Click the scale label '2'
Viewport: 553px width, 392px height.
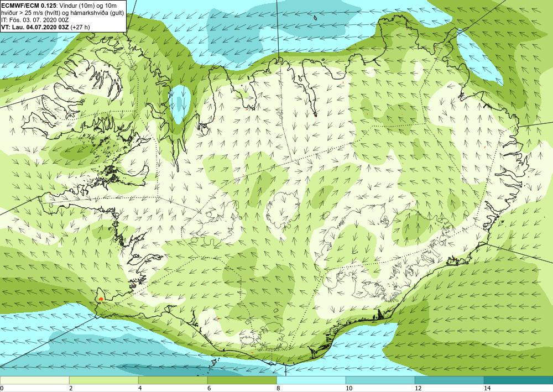(71, 389)
